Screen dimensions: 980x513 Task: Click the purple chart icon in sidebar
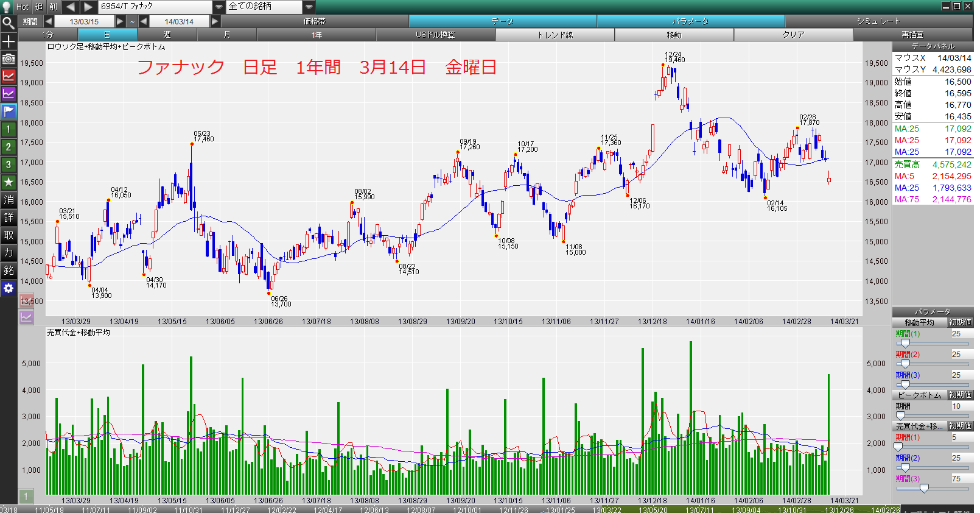9,94
